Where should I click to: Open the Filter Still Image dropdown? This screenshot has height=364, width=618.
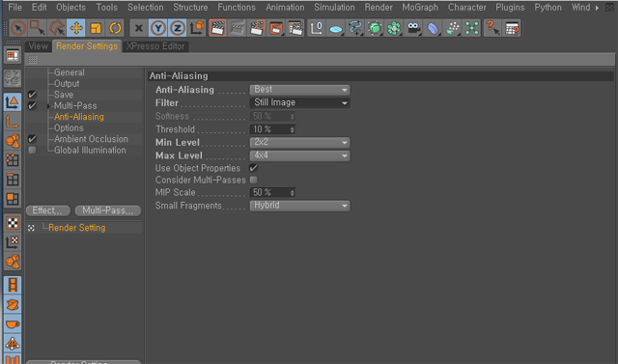300,102
